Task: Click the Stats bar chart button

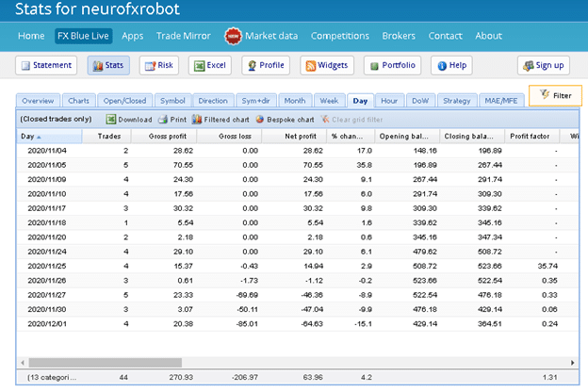Action: click(108, 65)
